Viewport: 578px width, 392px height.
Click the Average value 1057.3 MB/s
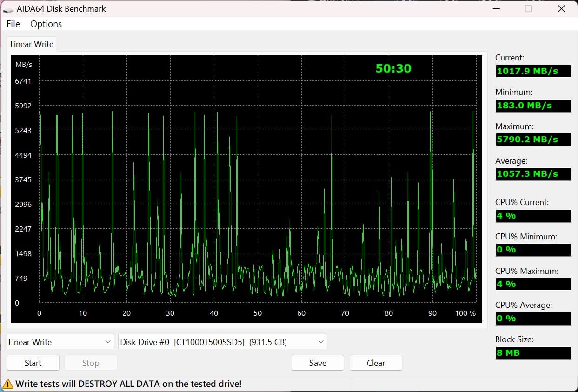[533, 174]
